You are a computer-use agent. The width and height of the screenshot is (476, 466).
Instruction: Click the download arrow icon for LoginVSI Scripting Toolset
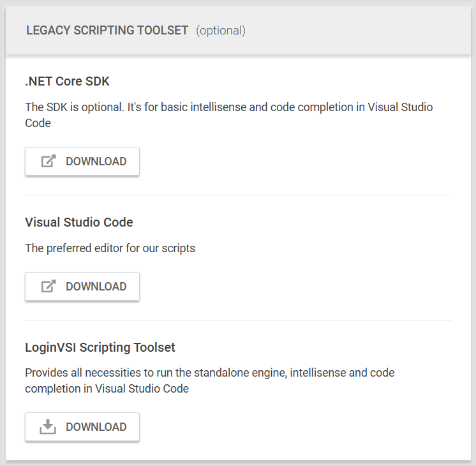tap(48, 427)
